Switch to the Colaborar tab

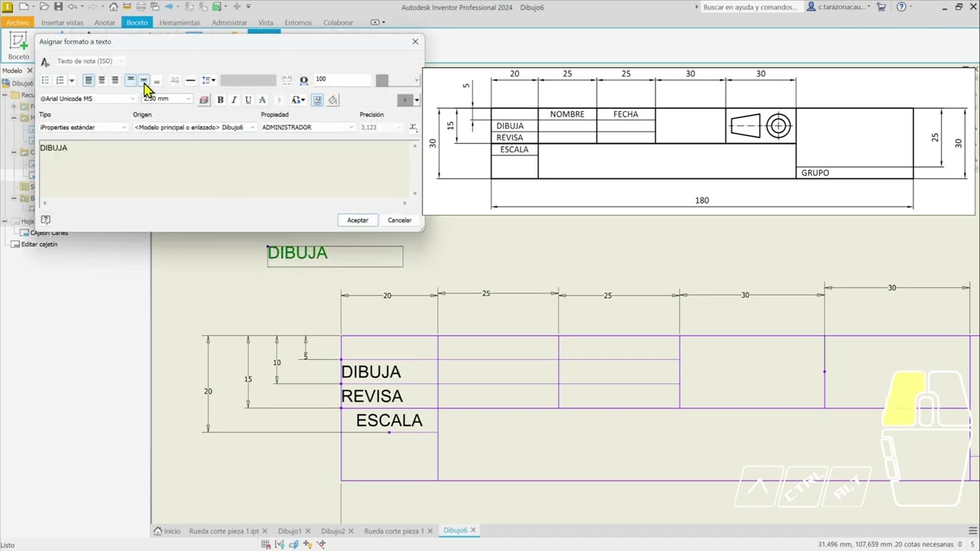(x=338, y=22)
